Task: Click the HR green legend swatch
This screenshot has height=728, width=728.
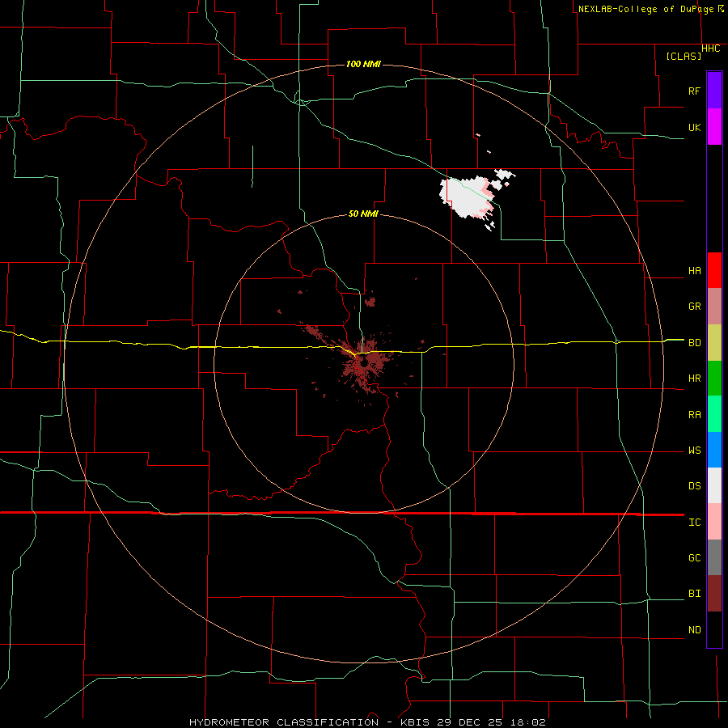Action: 714,379
